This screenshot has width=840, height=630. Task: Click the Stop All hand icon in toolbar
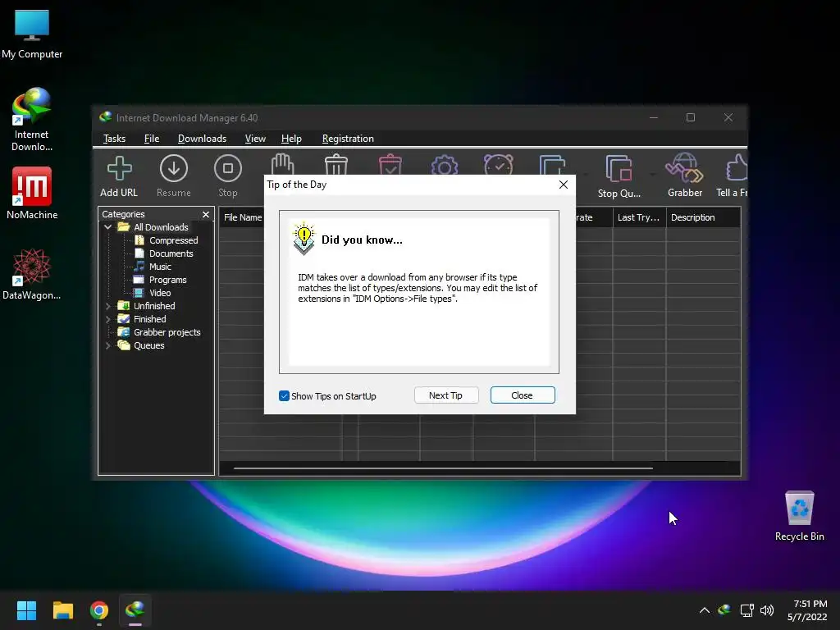282,164
